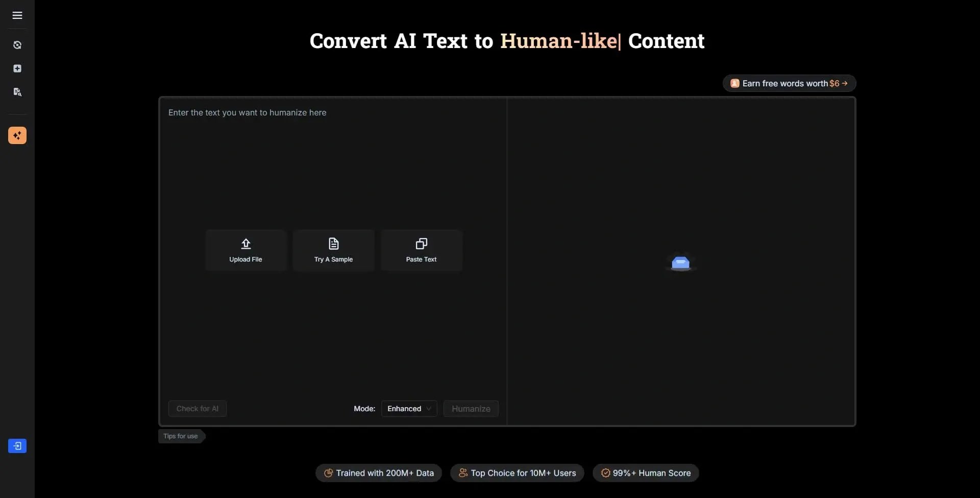980x498 pixels.
Task: Click Try A Sample button
Action: coord(333,250)
